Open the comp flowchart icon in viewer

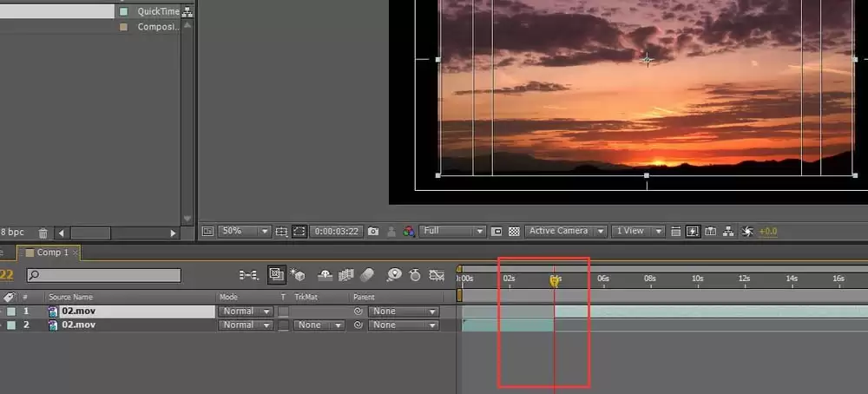(728, 232)
